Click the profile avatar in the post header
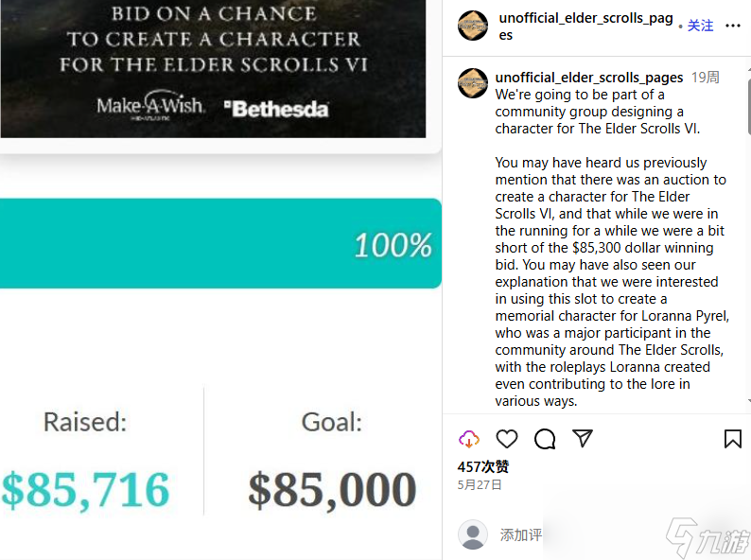This screenshot has height=560, width=751. [472, 26]
